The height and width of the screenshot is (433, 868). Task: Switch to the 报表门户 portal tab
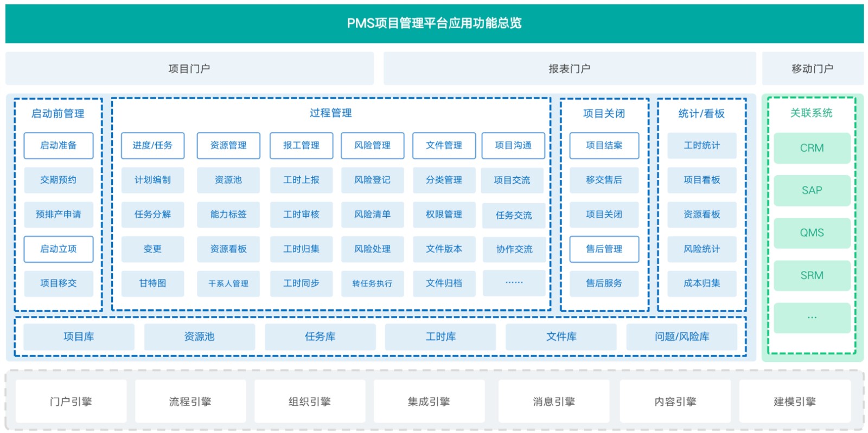click(569, 69)
